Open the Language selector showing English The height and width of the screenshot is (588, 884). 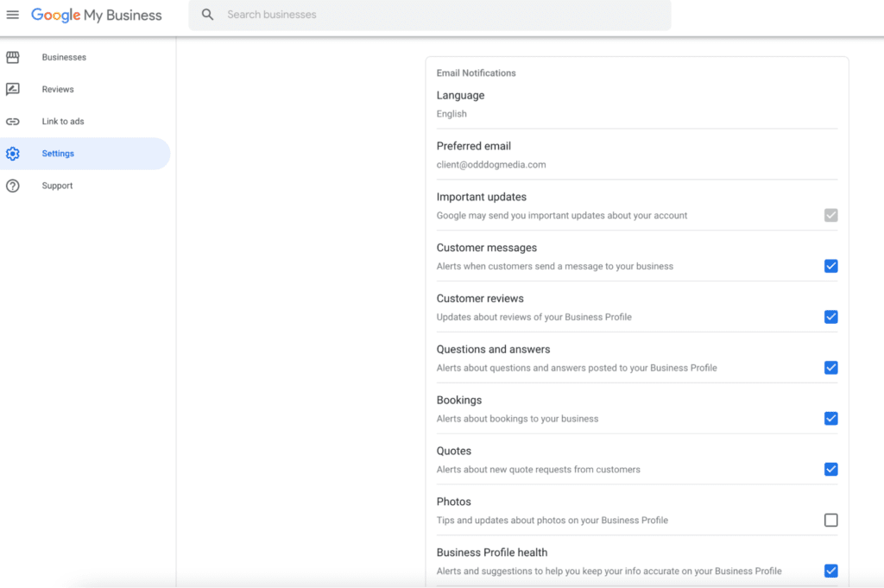coord(636,104)
